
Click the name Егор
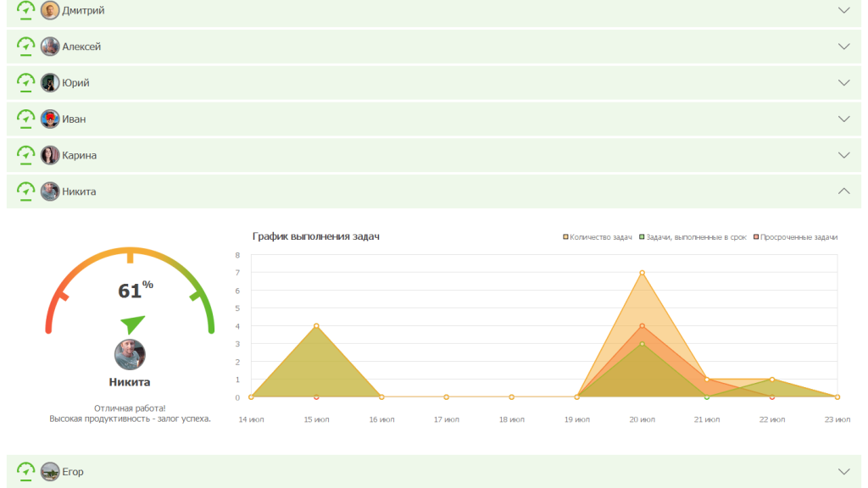73,472
